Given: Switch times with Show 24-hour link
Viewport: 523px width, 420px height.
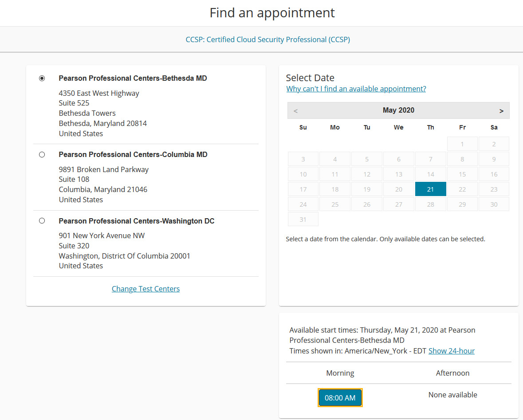Looking at the screenshot, I should point(451,351).
